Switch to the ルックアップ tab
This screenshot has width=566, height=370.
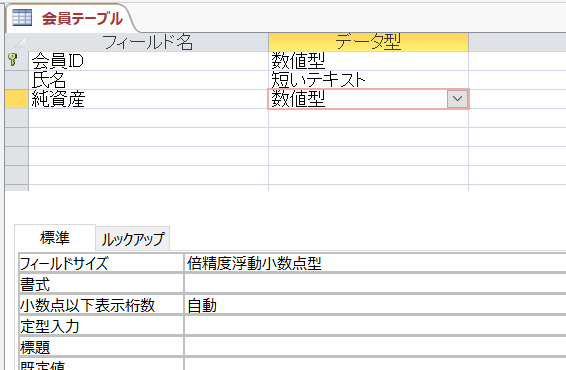point(132,239)
